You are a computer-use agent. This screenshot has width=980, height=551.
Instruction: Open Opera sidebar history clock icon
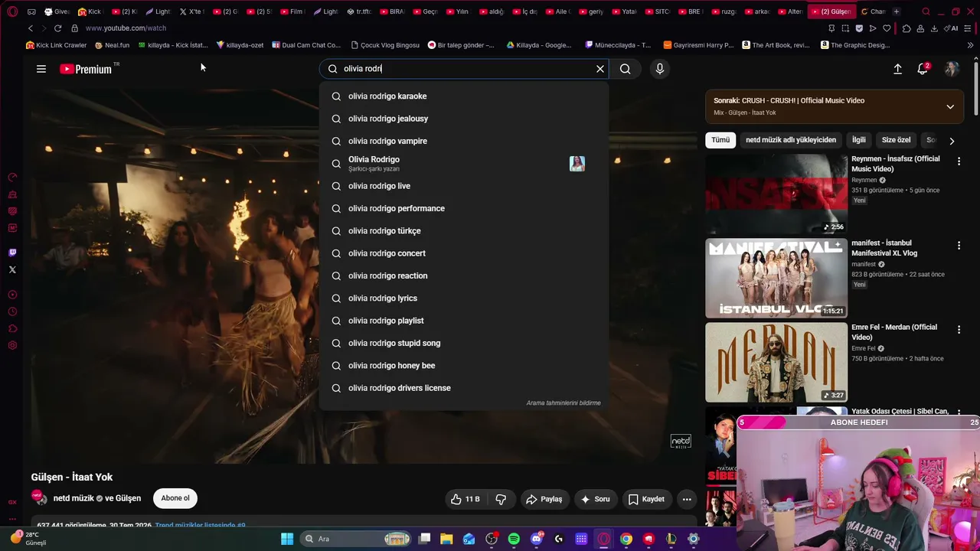(12, 311)
